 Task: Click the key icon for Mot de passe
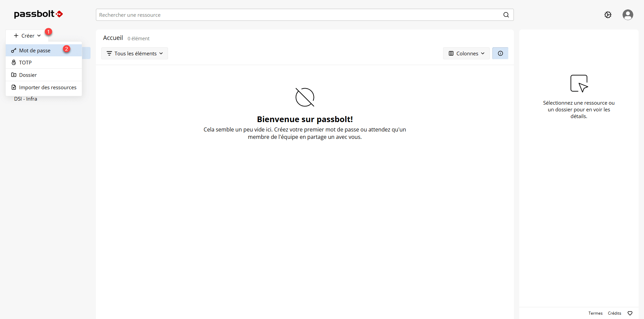coord(14,51)
